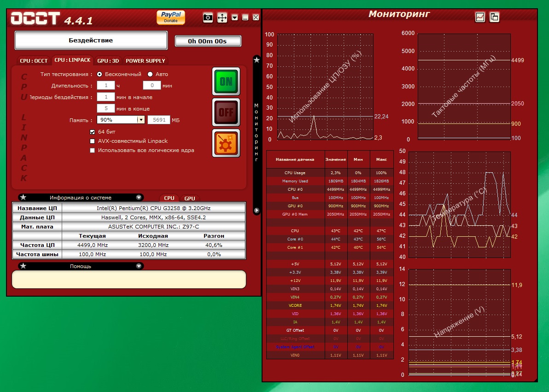This screenshot has width=549, height=392.
Task: Click idle period 'мин в конце' field
Action: coord(106,109)
